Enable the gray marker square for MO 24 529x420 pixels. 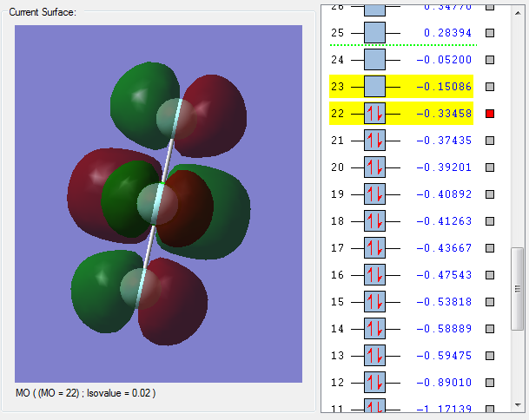pyautogui.click(x=490, y=60)
